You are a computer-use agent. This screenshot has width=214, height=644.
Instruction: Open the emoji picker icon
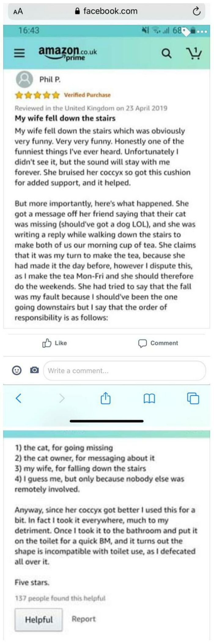click(17, 370)
